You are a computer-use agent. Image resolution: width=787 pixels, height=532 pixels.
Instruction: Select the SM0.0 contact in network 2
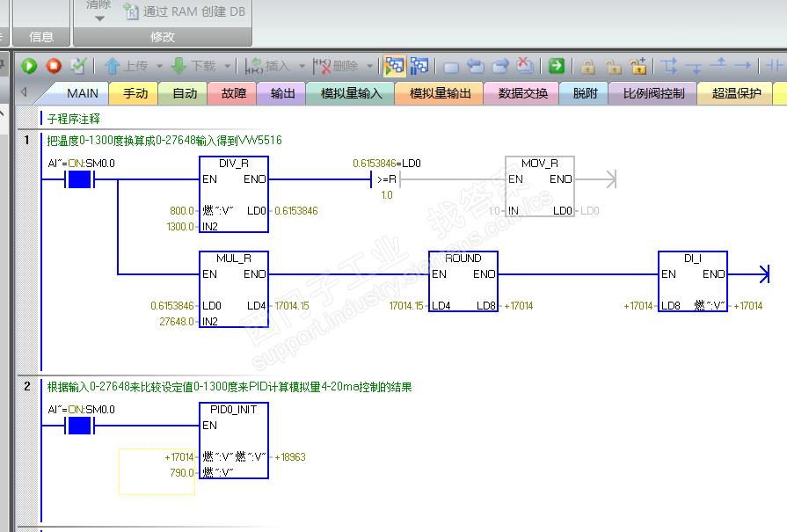(79, 426)
